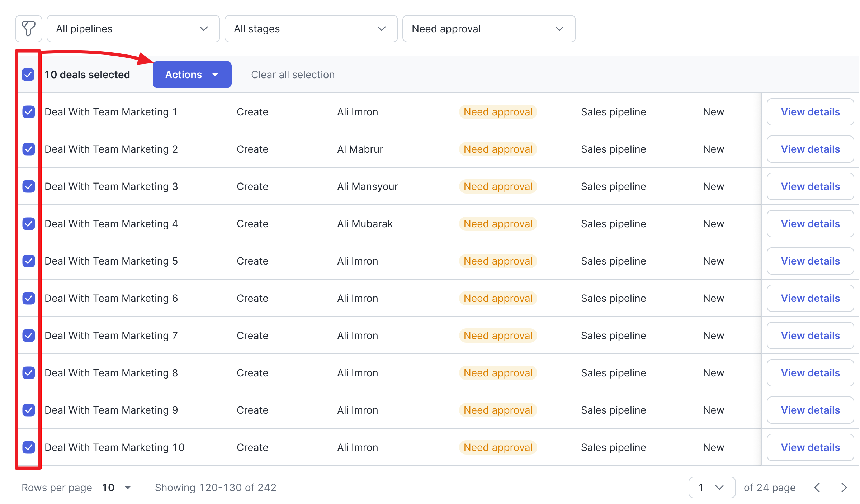Image resolution: width=860 pixels, height=504 pixels.
Task: View details for Team Marketing 6 deal
Action: coord(810,298)
